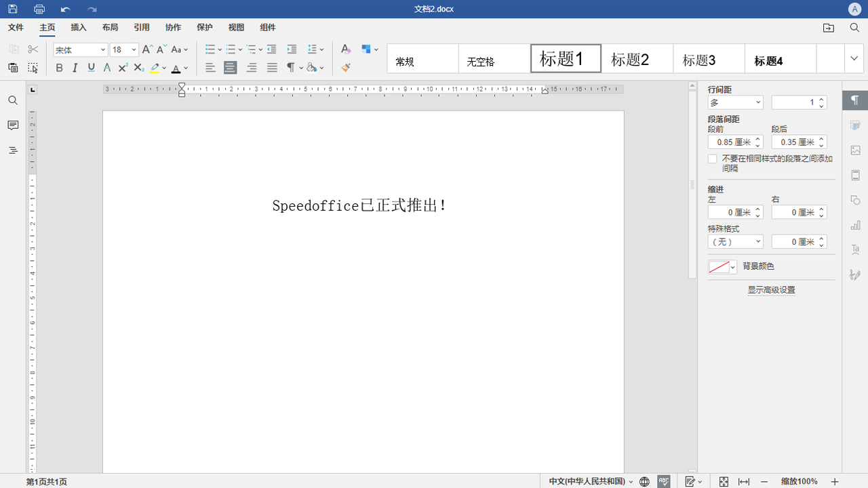Open the chart settings panel
Image resolution: width=868 pixels, height=488 pixels.
click(x=855, y=225)
